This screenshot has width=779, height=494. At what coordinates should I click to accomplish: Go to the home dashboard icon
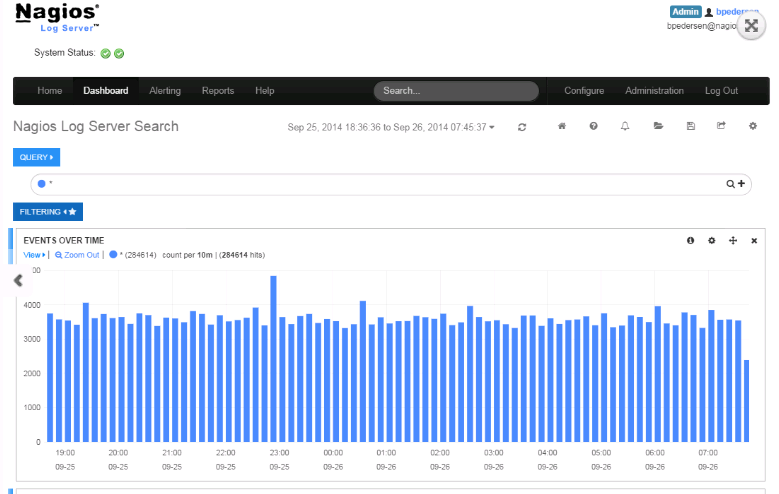click(562, 127)
